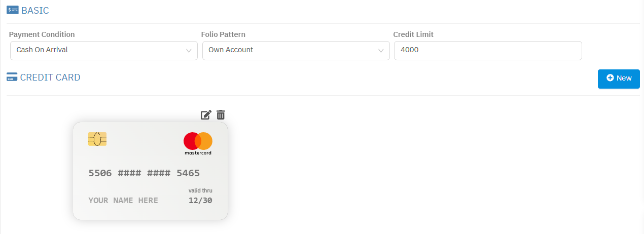Click the gold chip on the card
The height and width of the screenshot is (234, 644).
[97, 139]
